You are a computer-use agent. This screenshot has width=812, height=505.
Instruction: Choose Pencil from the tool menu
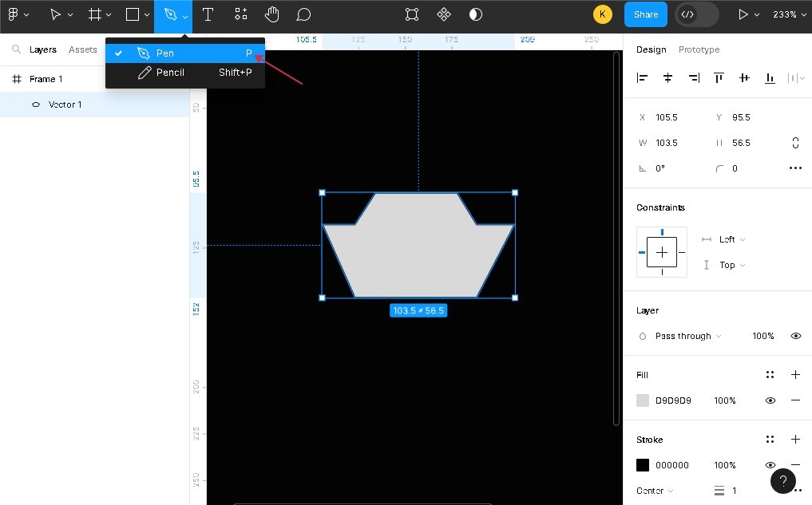click(170, 73)
